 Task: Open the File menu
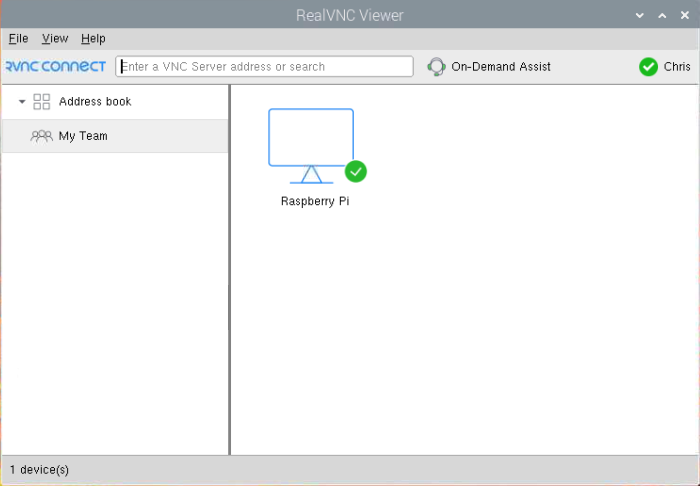(x=18, y=38)
